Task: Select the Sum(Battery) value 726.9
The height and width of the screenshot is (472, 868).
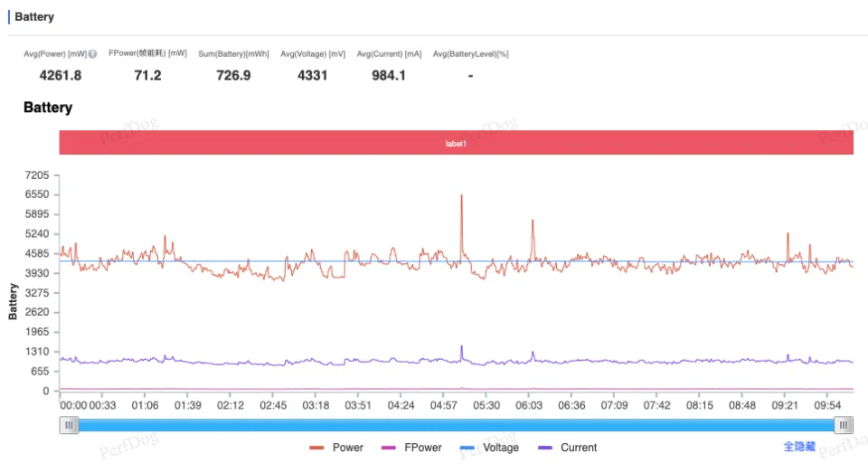Action: click(233, 76)
